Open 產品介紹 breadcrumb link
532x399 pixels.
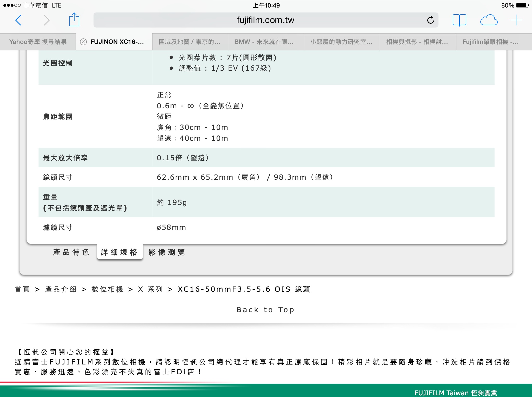[x=61, y=289]
